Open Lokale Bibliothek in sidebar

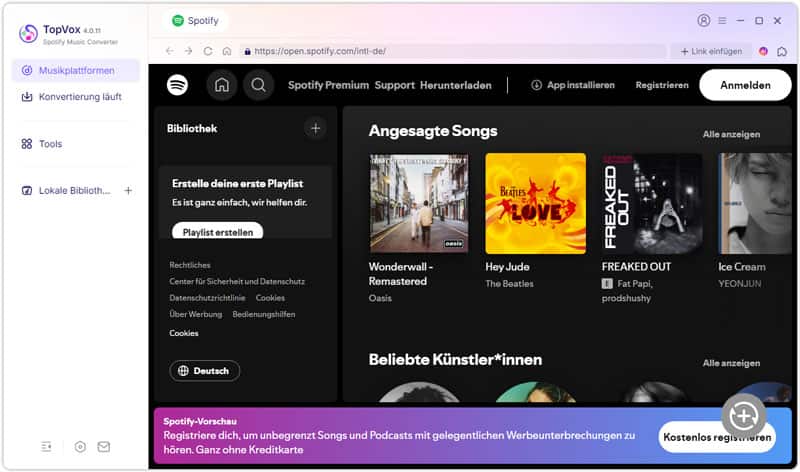(66, 190)
